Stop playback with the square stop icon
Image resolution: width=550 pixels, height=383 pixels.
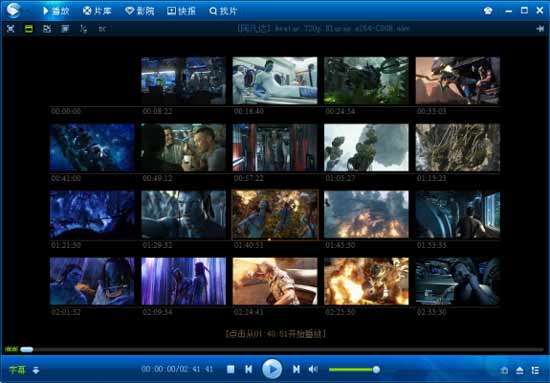point(230,369)
